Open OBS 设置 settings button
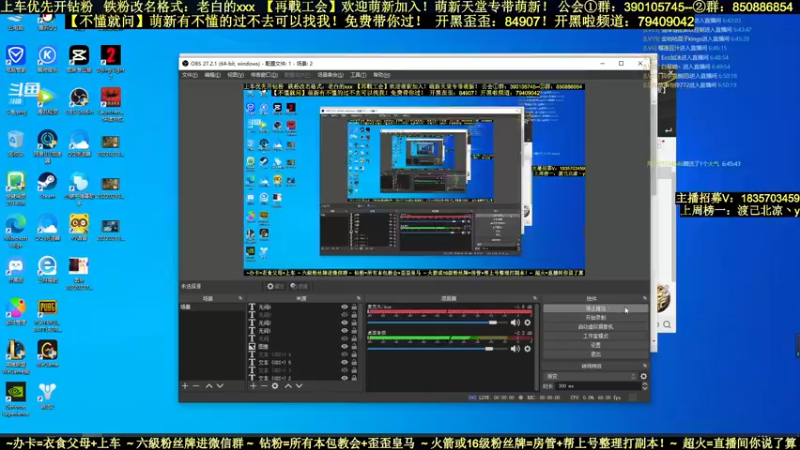Screen dimensions: 800x450 (596, 345)
